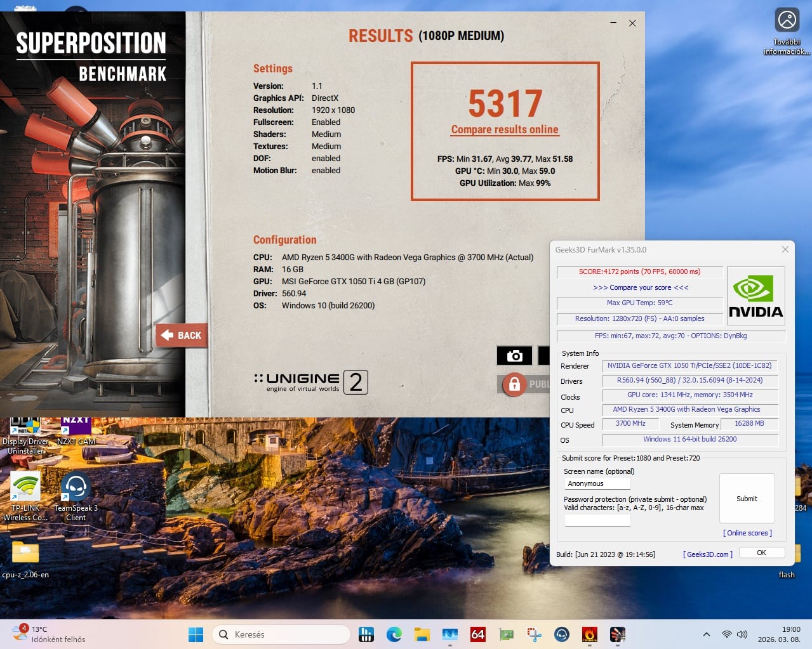Open Online scores link in FurMark
The height and width of the screenshot is (649, 812).
tap(747, 533)
